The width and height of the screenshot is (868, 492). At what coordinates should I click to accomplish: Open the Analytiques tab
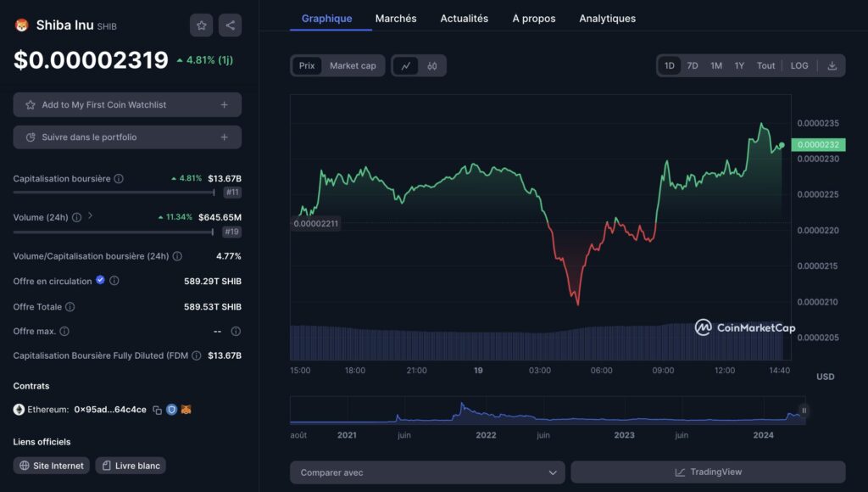tap(607, 19)
